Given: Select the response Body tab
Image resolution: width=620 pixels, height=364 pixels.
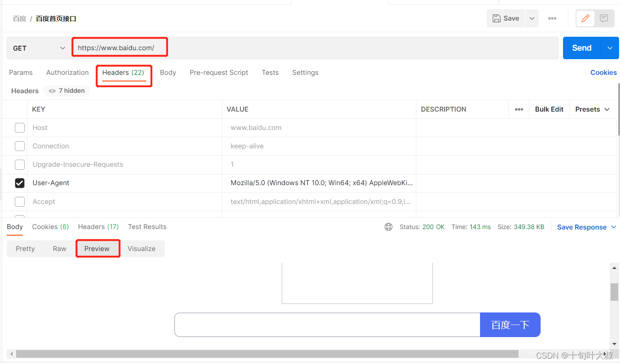Looking at the screenshot, I should (x=15, y=227).
